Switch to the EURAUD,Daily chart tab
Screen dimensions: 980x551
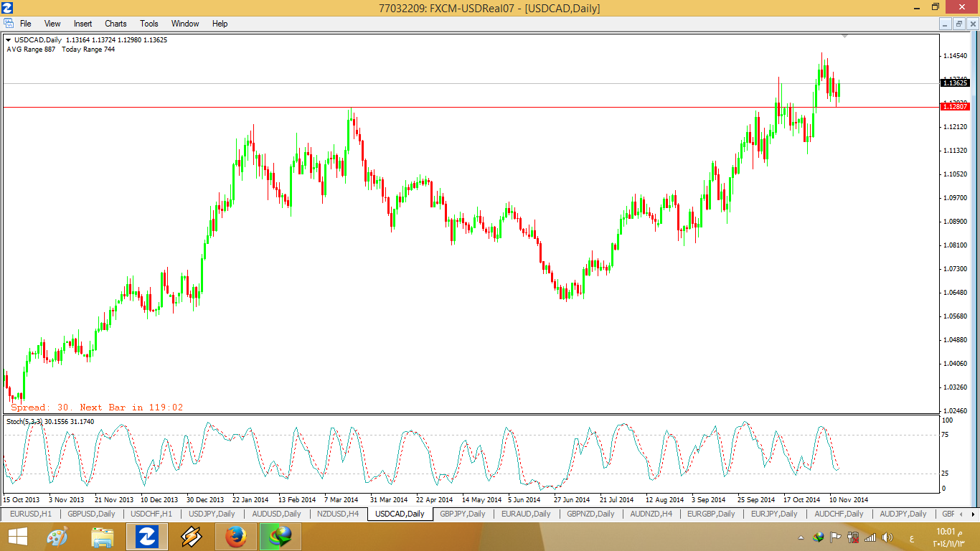coord(526,514)
